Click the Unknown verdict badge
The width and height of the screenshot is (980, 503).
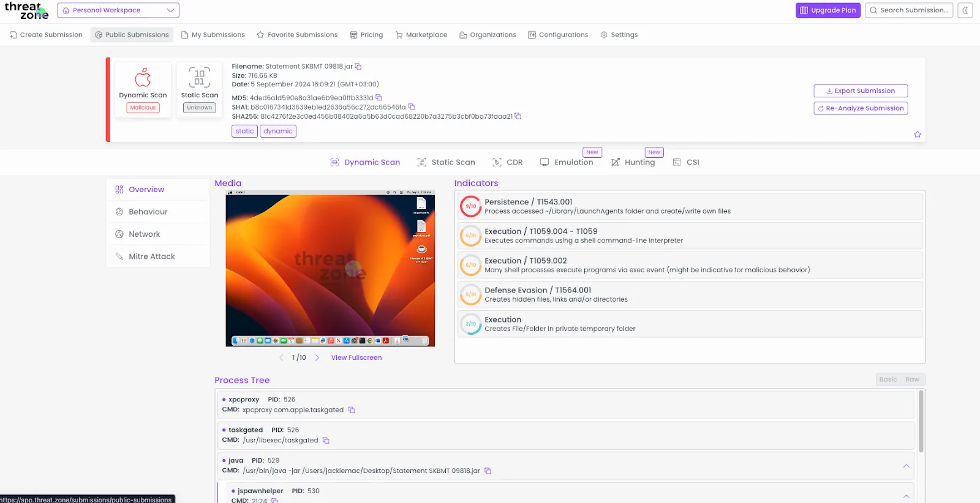click(200, 108)
